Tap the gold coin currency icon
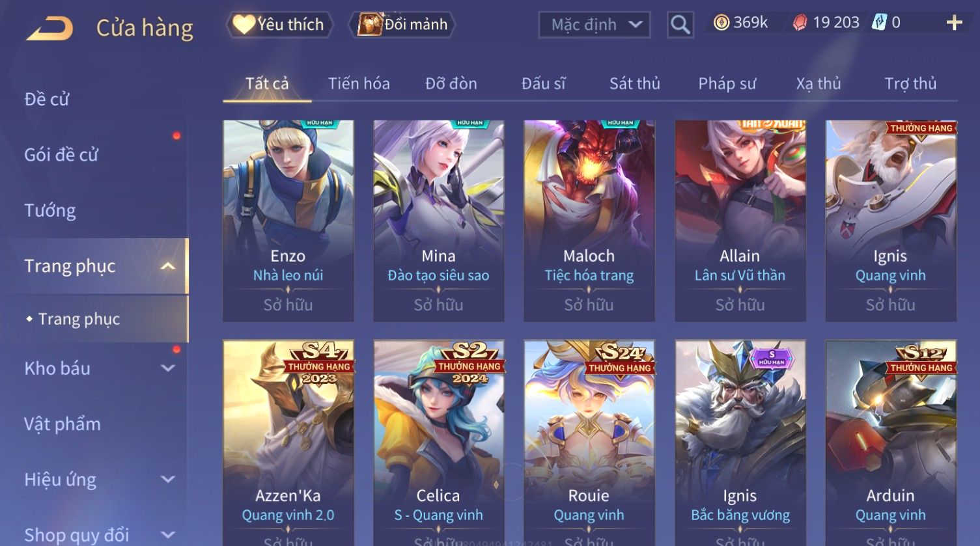The height and width of the screenshot is (546, 980). click(x=721, y=23)
